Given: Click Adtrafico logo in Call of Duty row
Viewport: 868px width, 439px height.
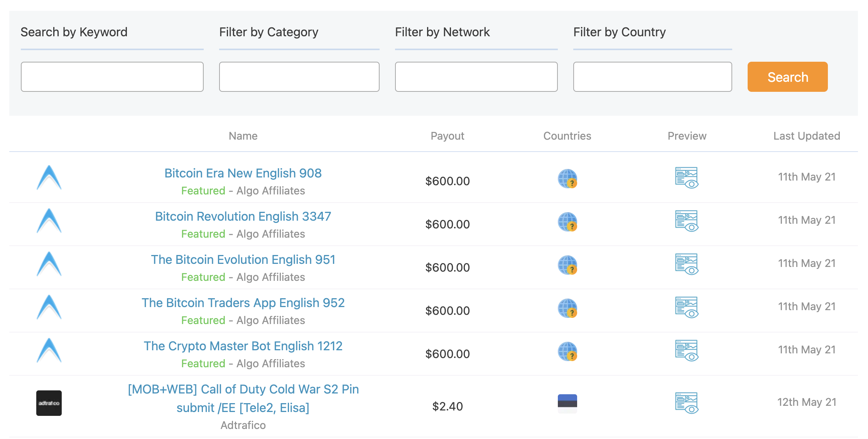Looking at the screenshot, I should (x=49, y=403).
